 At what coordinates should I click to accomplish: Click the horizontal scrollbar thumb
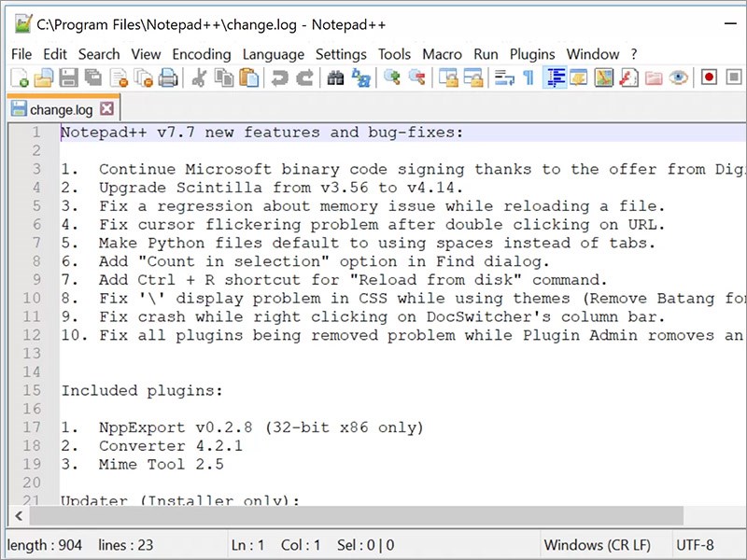[357, 516]
